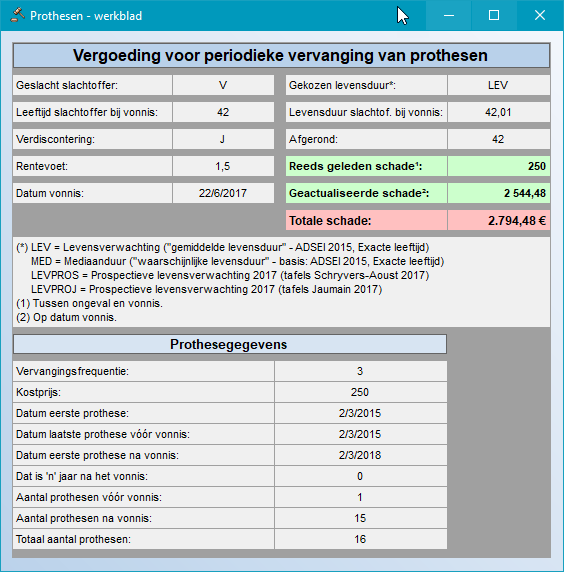Select the 'Aantal prothesen na vonnis' value 15
Image resolution: width=564 pixels, height=572 pixels.
point(360,518)
